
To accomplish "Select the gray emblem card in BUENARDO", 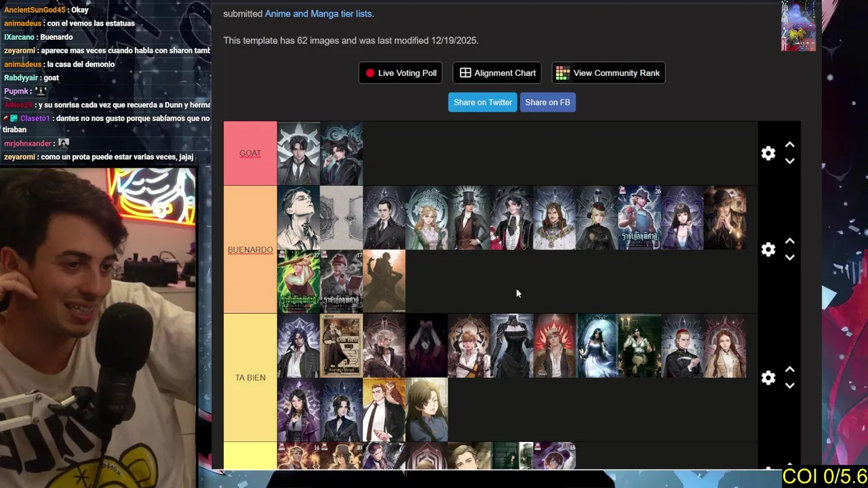I will [341, 218].
